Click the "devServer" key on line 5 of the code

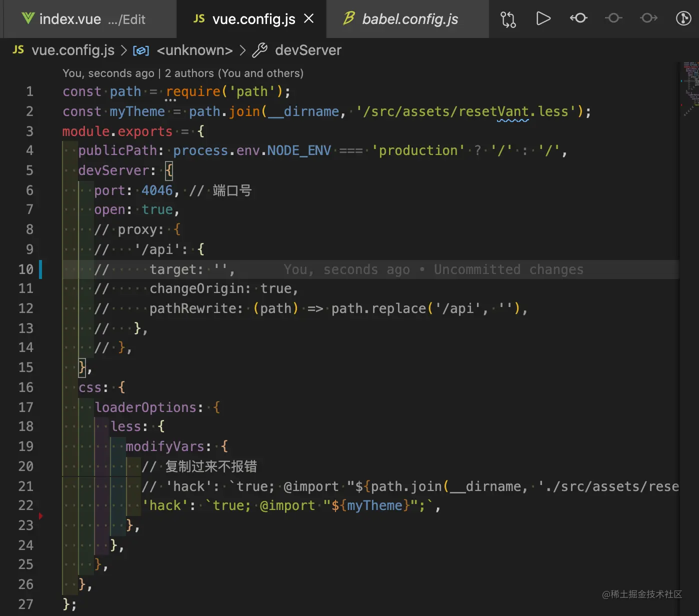tap(114, 170)
